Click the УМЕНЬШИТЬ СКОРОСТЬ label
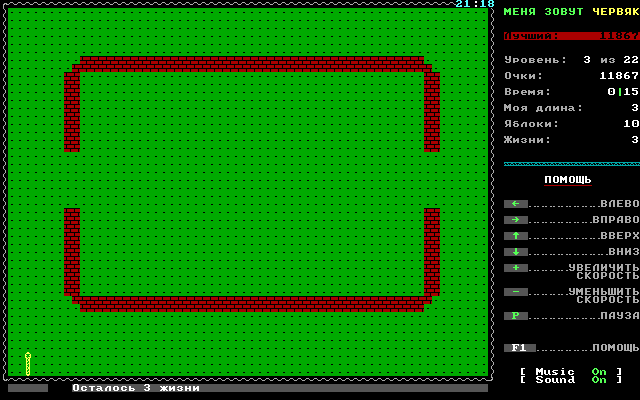This screenshot has height=400, width=640. (x=604, y=296)
